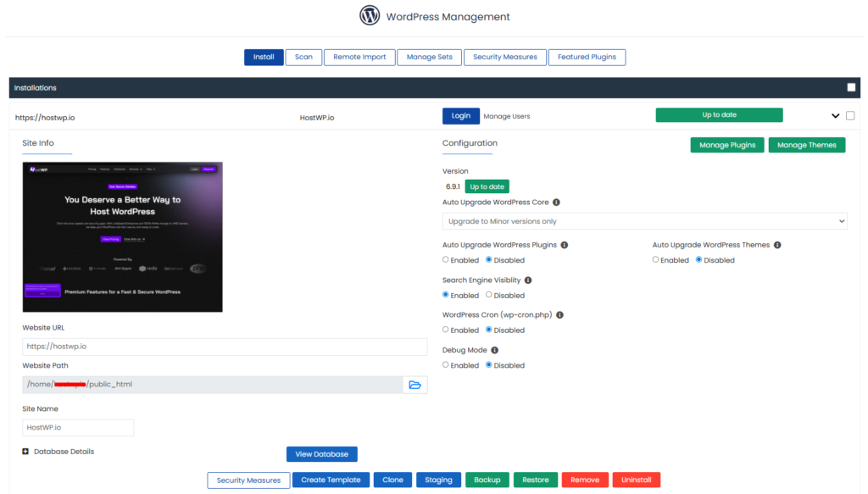Screen dimensions: 868x494
Task: Click the https://hostwp.io installation URL text
Action: point(45,118)
